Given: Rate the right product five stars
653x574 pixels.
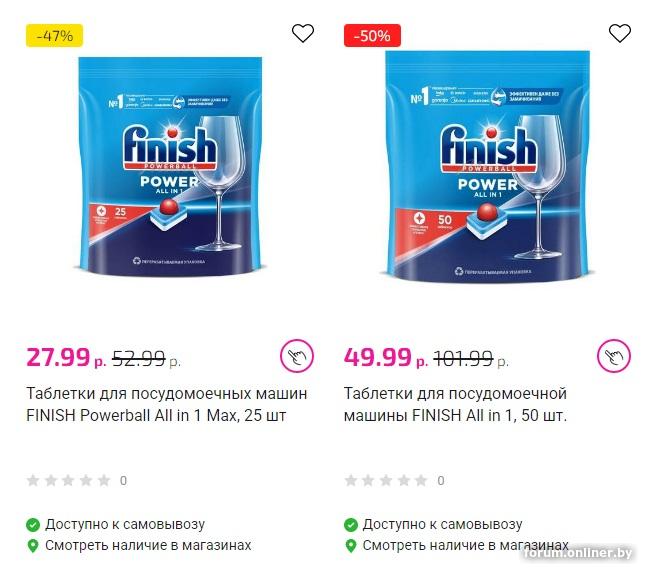Looking at the screenshot, I should (x=420, y=481).
